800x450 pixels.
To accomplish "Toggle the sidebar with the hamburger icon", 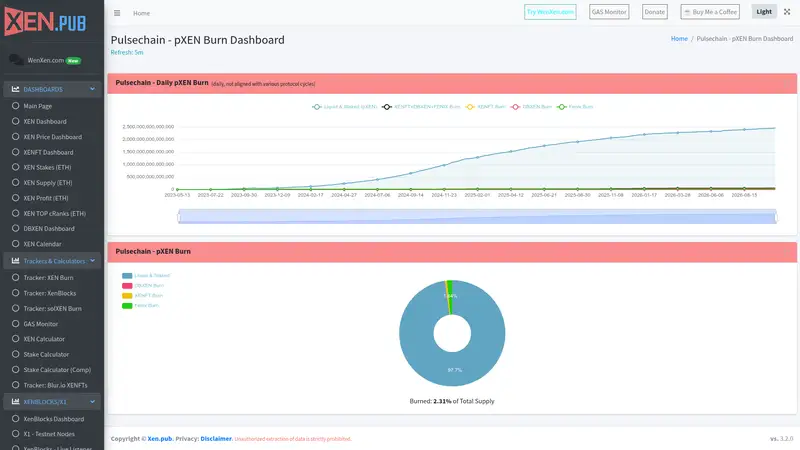I will tap(117, 13).
